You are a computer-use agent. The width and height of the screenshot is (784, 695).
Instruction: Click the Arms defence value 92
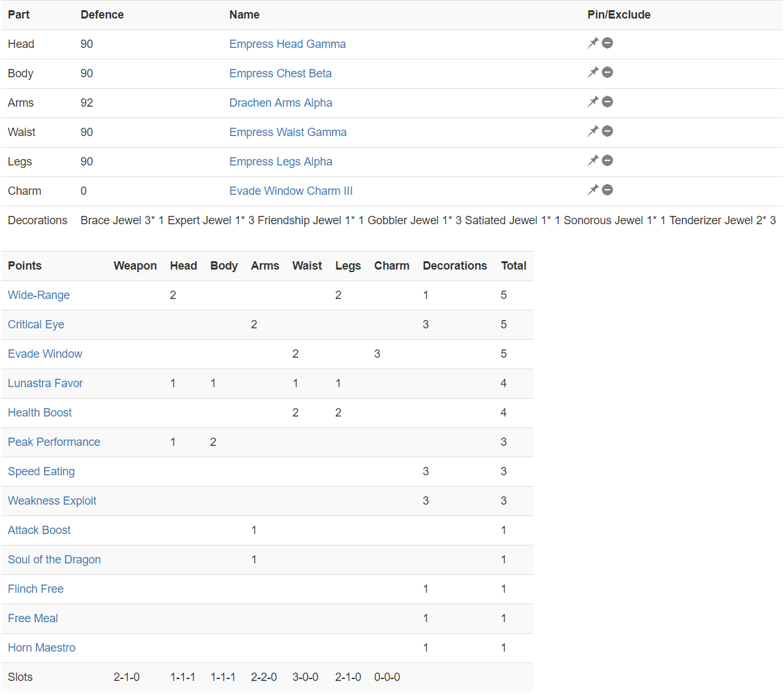click(87, 103)
